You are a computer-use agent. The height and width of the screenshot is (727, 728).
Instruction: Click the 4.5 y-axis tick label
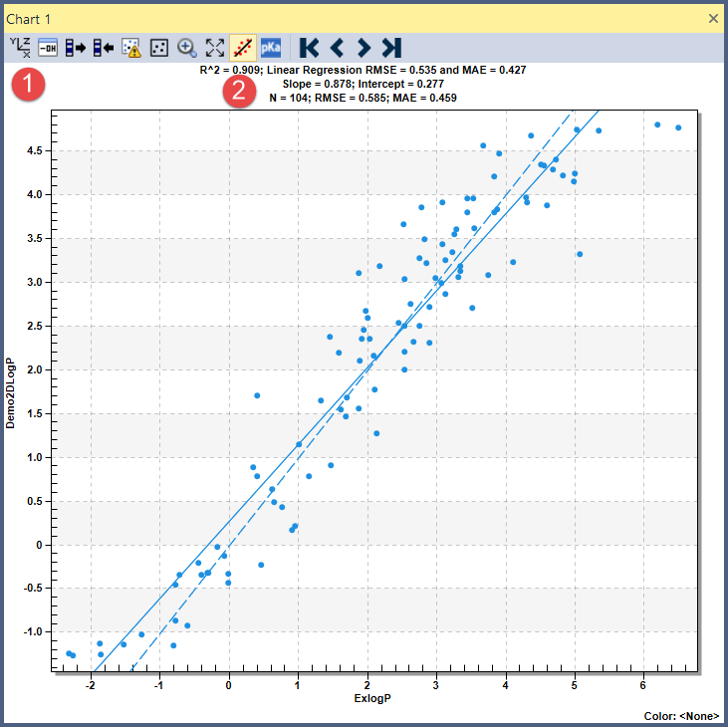click(34, 151)
